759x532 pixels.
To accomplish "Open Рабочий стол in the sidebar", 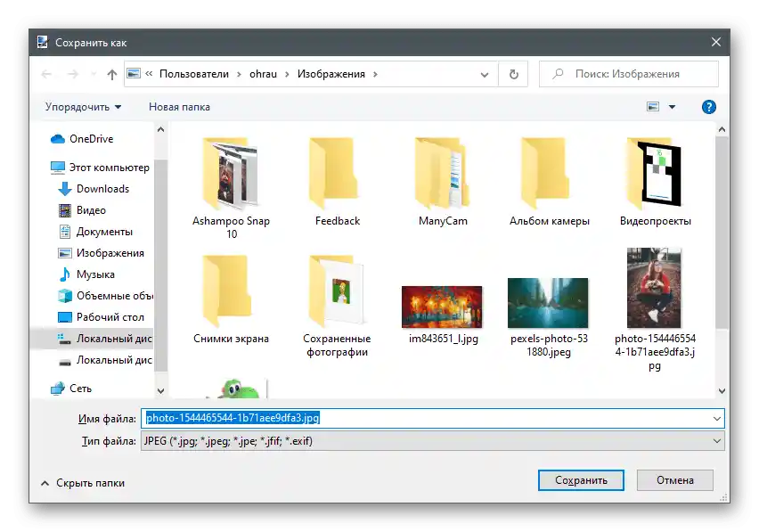I will click(x=101, y=317).
